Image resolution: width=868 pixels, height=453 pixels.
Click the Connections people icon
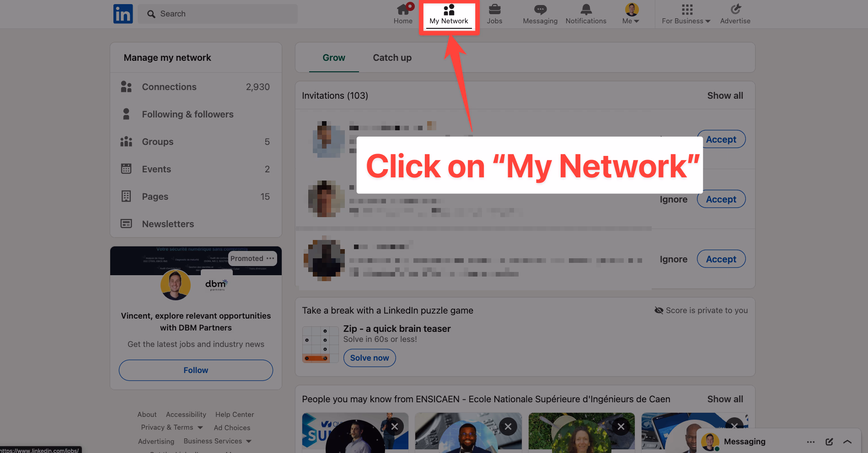tap(126, 87)
